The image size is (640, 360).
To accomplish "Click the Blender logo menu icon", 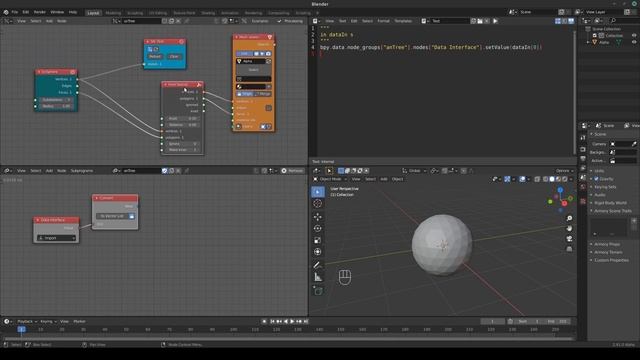I will pyautogui.click(x=6, y=12).
